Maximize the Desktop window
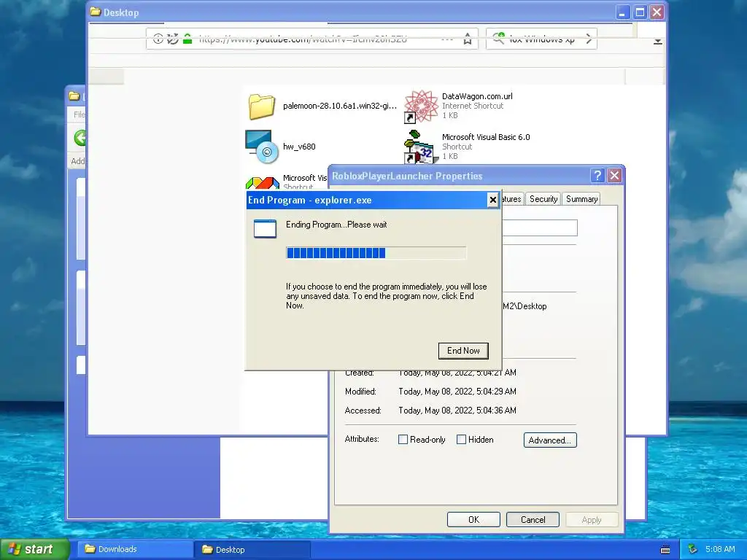 [x=640, y=12]
